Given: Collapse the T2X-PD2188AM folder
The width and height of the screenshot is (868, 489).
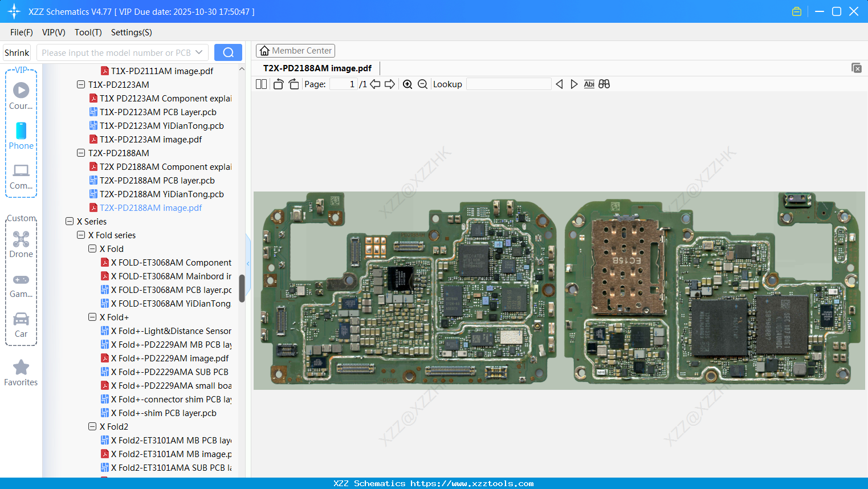Looking at the screenshot, I should (81, 153).
